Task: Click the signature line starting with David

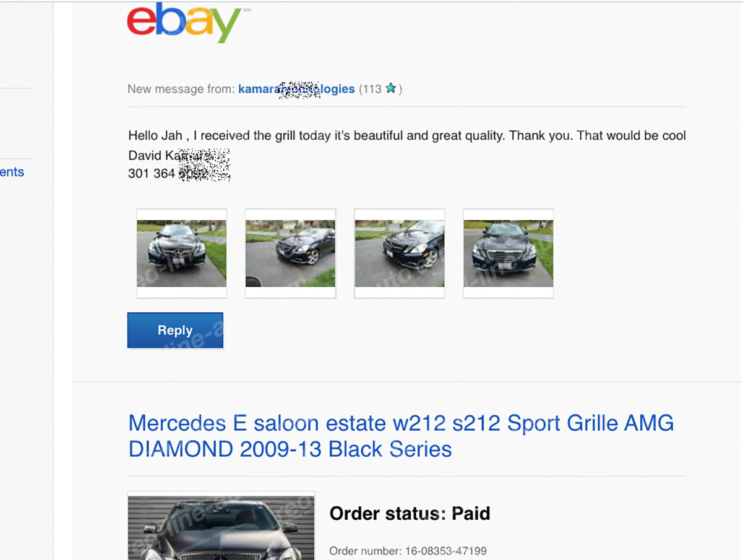Action: coord(179,155)
